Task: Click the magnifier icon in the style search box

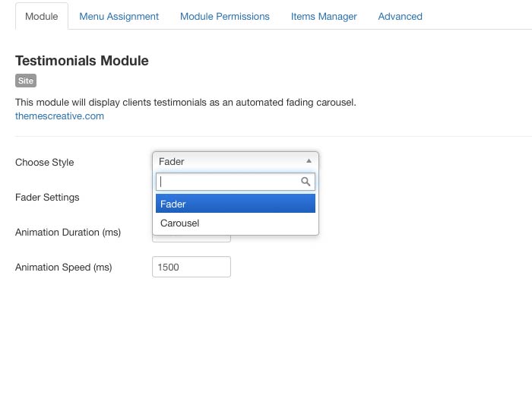Action: tap(306, 182)
